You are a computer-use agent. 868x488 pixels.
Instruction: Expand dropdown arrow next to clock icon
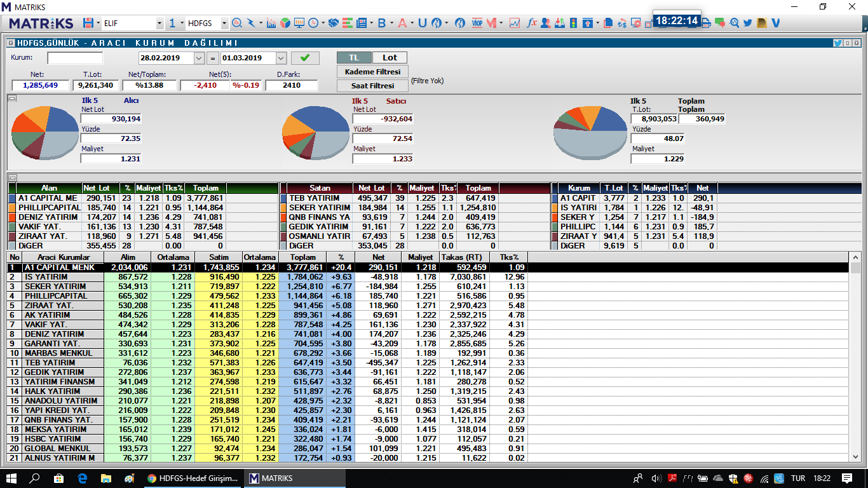coord(323,23)
